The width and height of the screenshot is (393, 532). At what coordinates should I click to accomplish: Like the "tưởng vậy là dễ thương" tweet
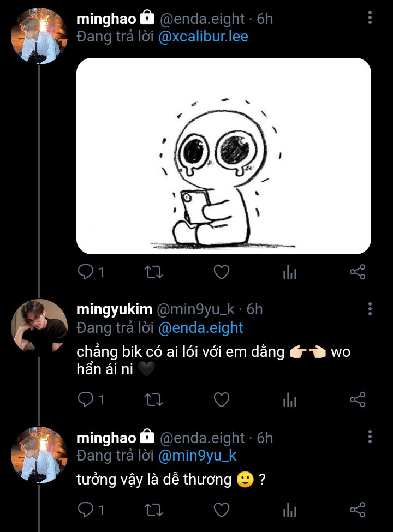coord(222,510)
